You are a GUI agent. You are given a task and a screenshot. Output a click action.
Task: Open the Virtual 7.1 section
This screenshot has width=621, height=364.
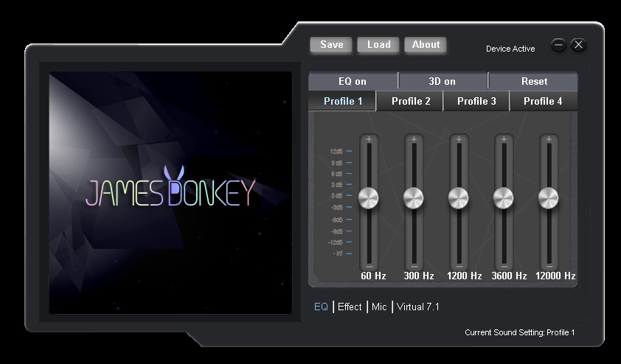pyautogui.click(x=418, y=307)
